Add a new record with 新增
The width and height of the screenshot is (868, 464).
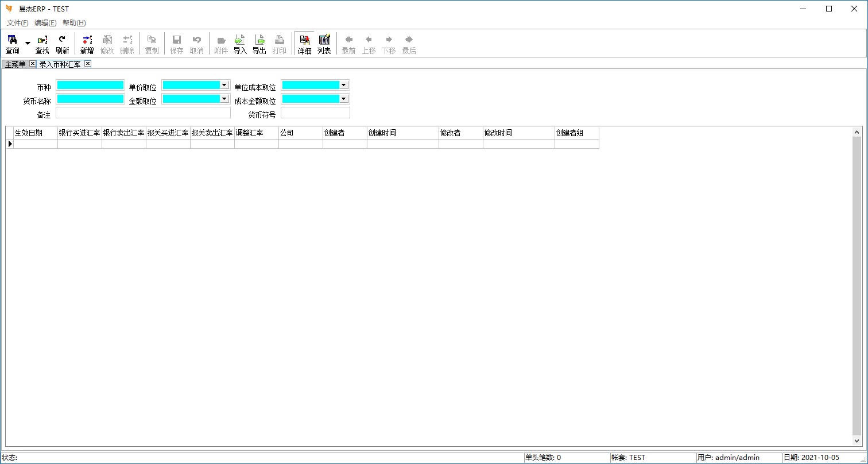tap(87, 44)
